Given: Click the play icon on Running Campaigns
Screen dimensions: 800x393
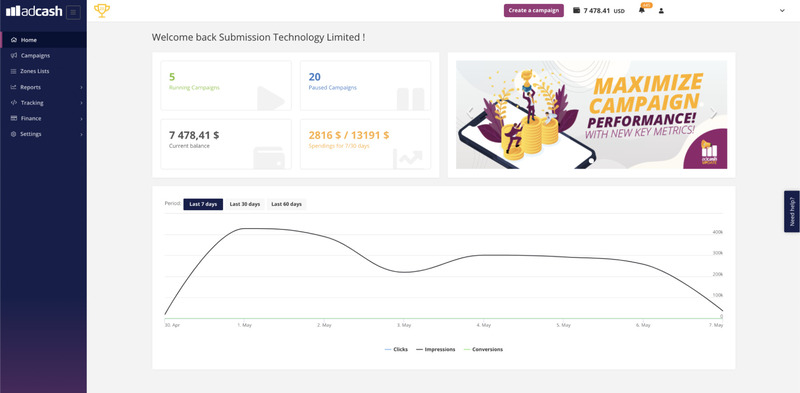Looking at the screenshot, I should pos(270,98).
